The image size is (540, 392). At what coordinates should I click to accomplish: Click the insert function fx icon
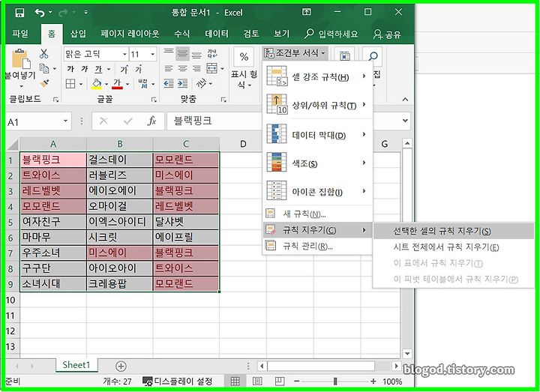(151, 121)
